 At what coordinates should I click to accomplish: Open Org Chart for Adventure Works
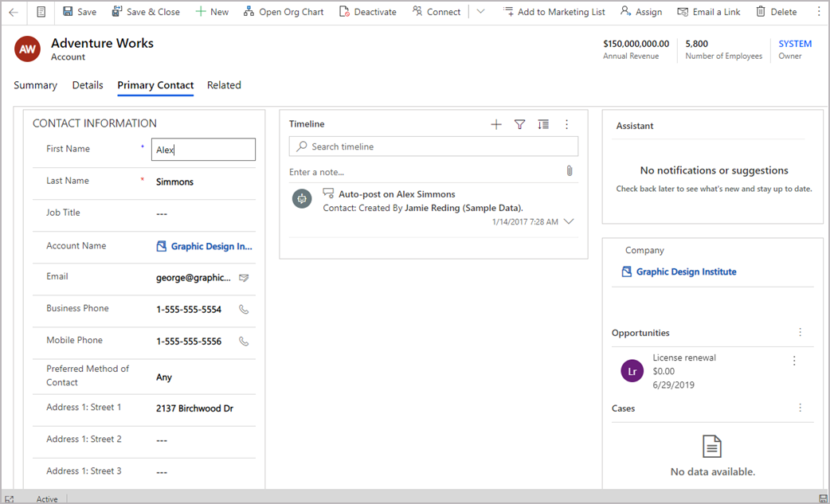284,11
